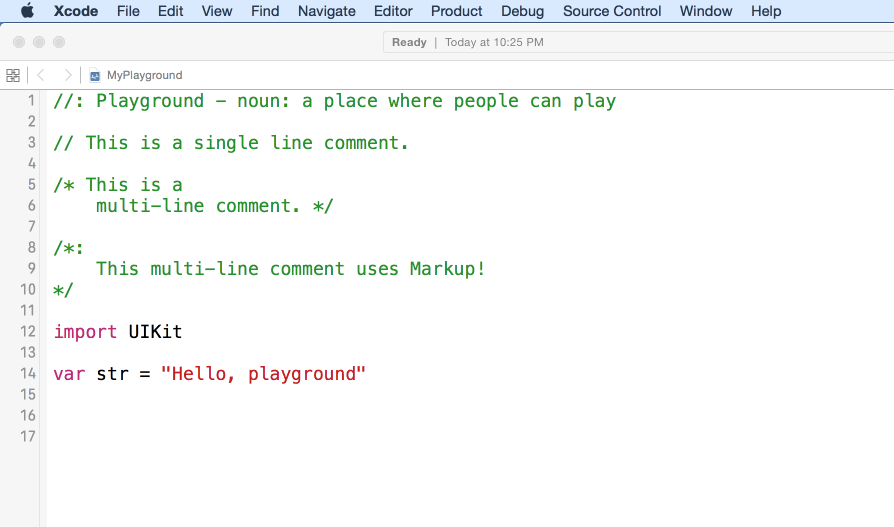This screenshot has height=527, width=894.
Task: Click 'This multi-line comment uses Markup!' line
Action: pos(291,269)
